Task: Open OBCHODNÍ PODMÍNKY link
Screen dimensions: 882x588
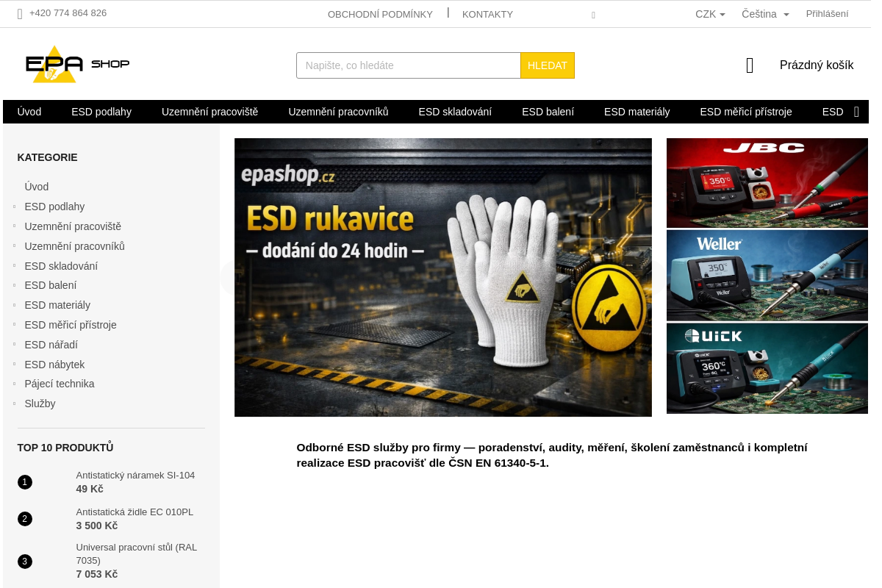Action: (x=380, y=14)
